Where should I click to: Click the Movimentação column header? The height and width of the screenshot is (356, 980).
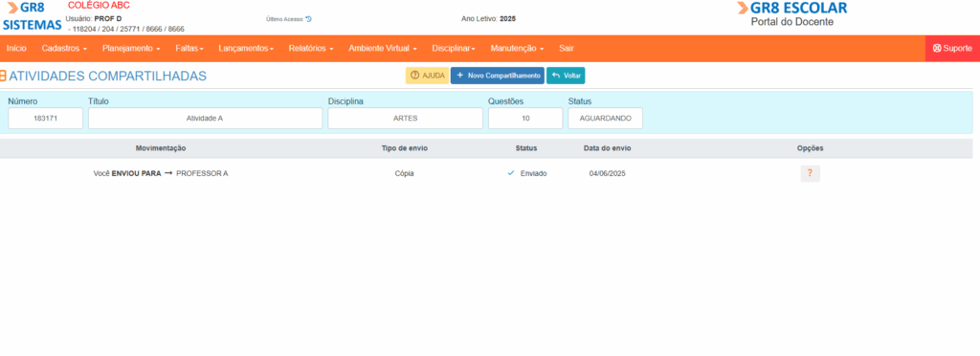[x=161, y=148]
